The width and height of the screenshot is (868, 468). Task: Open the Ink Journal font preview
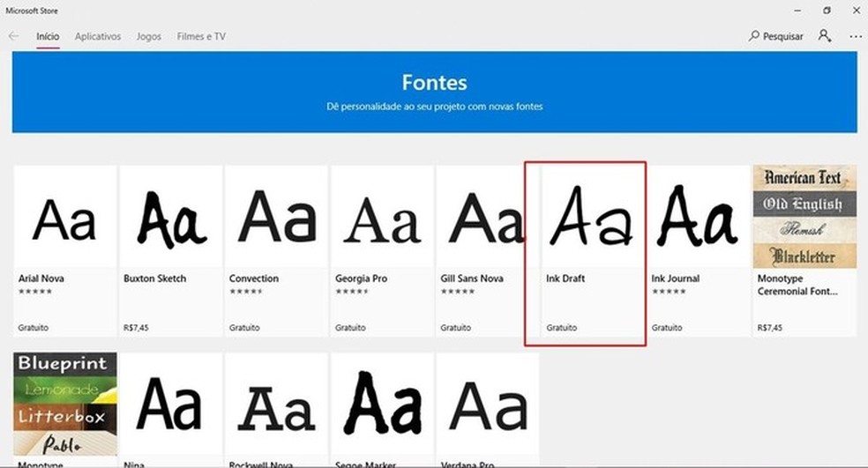[699, 216]
